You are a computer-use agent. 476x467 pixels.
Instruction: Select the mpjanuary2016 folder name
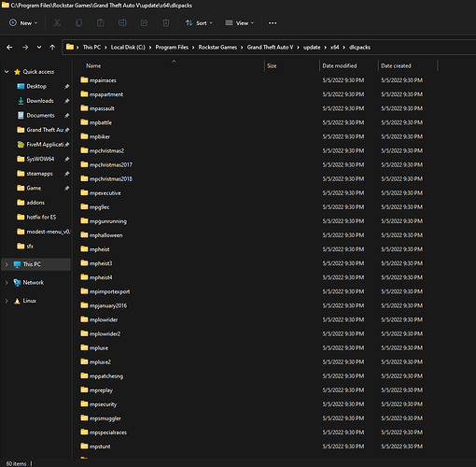click(108, 305)
